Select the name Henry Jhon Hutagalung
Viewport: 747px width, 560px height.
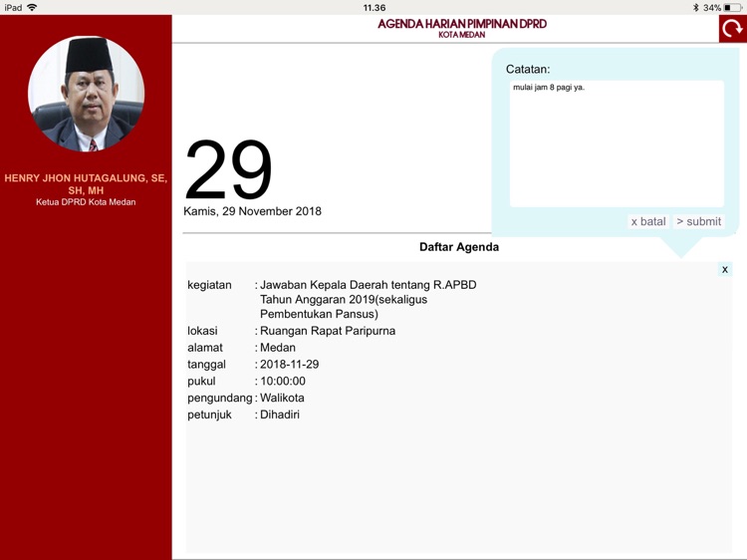(x=86, y=184)
